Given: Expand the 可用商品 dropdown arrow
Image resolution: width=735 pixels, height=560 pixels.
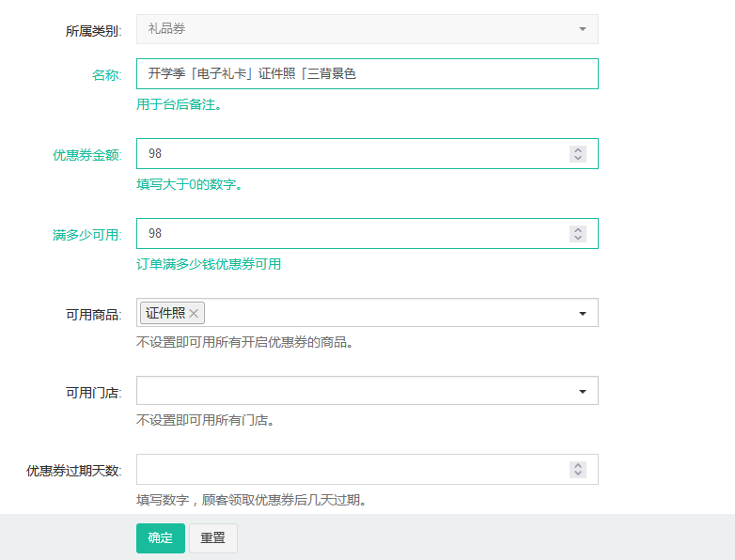Looking at the screenshot, I should click(582, 314).
